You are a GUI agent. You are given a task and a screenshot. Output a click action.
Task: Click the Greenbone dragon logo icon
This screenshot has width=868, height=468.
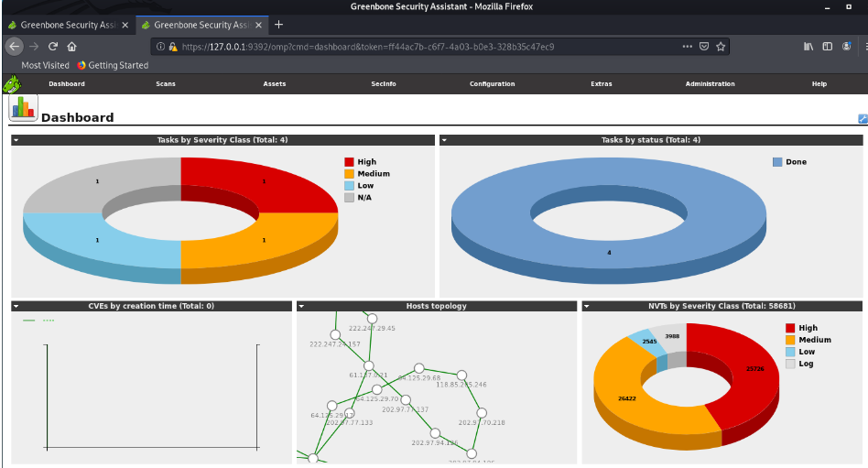(x=12, y=84)
